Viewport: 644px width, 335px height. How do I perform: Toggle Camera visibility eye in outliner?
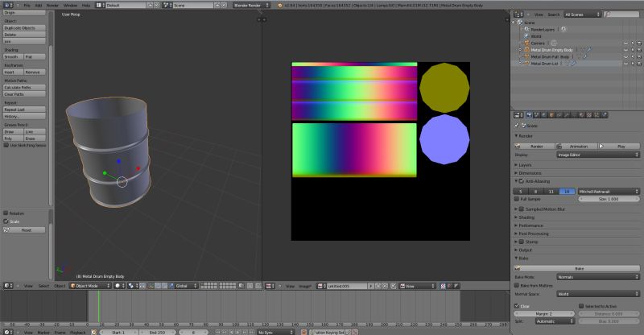(x=625, y=43)
